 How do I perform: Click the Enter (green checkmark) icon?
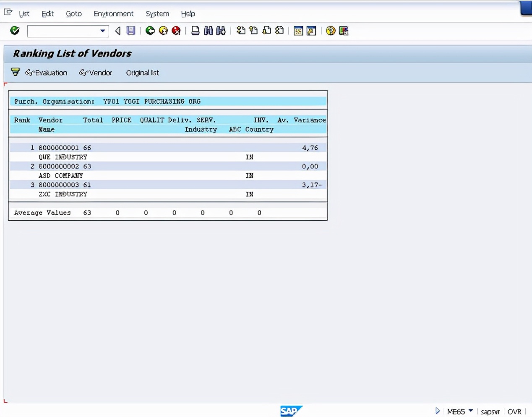coord(14,31)
